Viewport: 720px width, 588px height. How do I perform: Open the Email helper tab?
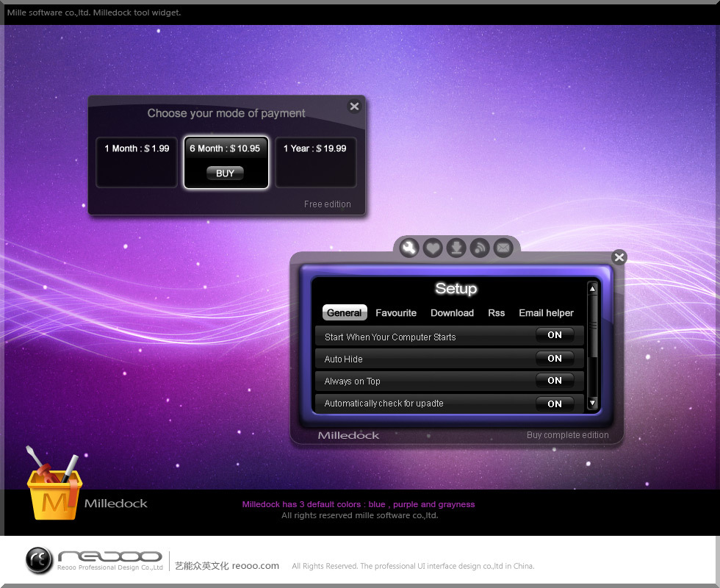tap(546, 313)
